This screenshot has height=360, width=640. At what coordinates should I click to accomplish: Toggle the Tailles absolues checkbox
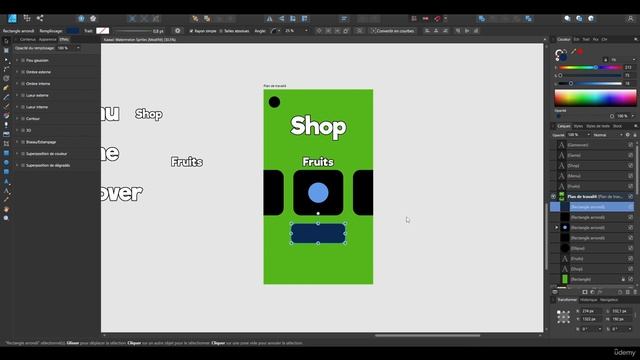pyautogui.click(x=221, y=31)
